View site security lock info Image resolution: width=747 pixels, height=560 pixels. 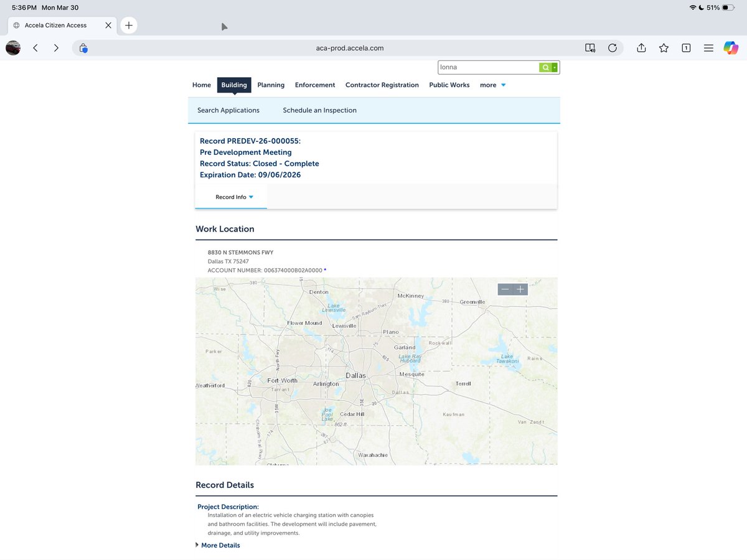click(x=83, y=48)
